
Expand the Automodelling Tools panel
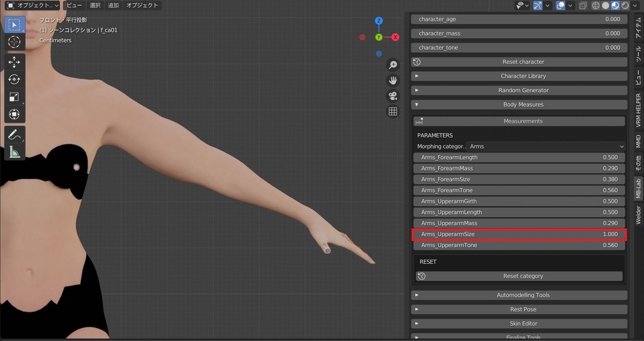519,295
